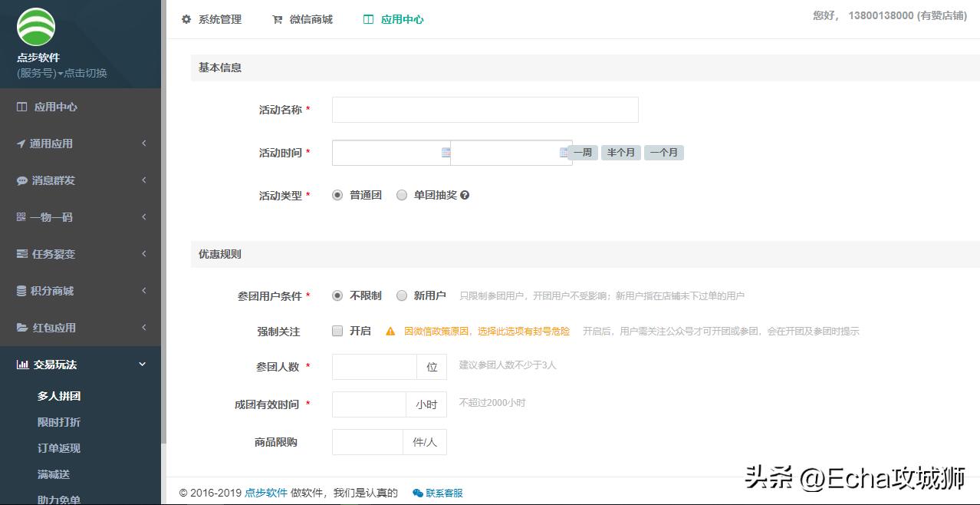Click the help question-mark beside 单团抽奖

464,194
